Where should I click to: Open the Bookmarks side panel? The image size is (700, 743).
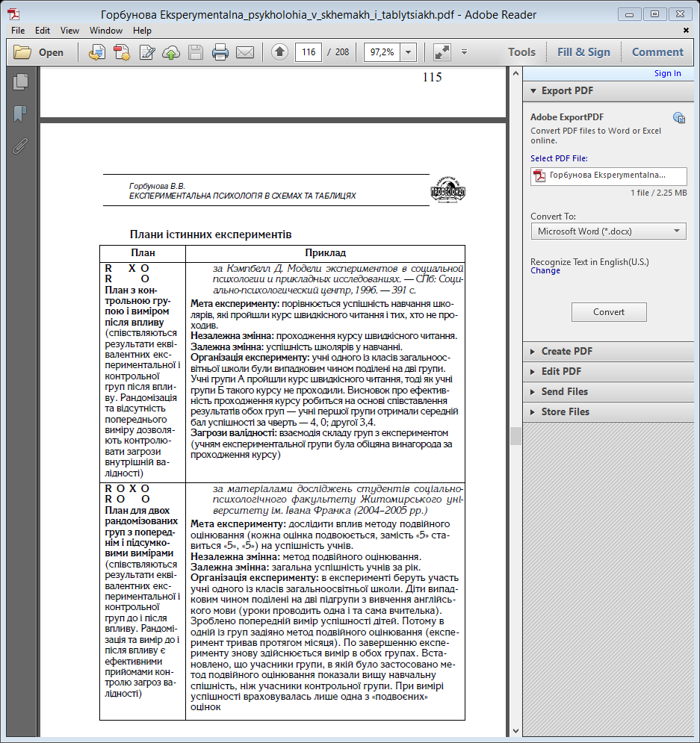point(20,114)
